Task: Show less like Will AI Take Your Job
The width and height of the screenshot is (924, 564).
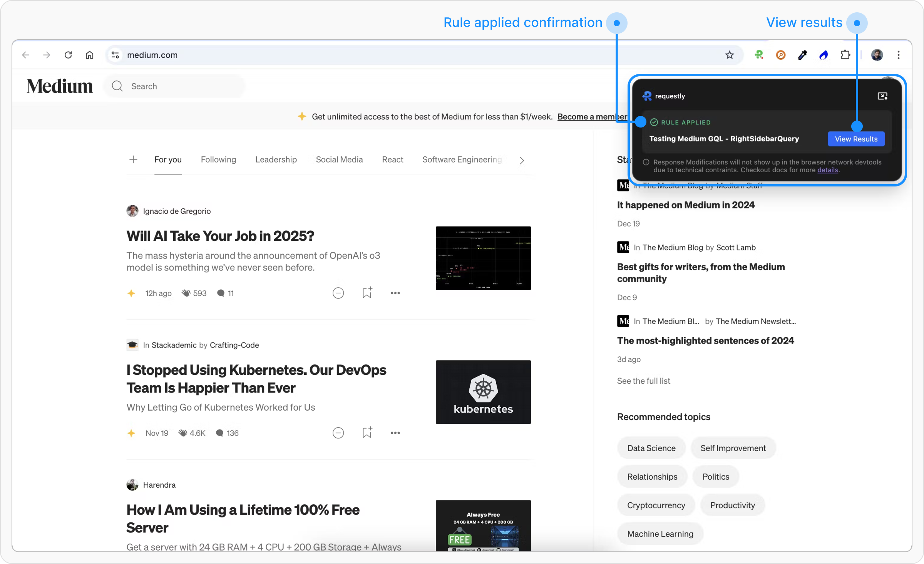Action: click(x=338, y=293)
